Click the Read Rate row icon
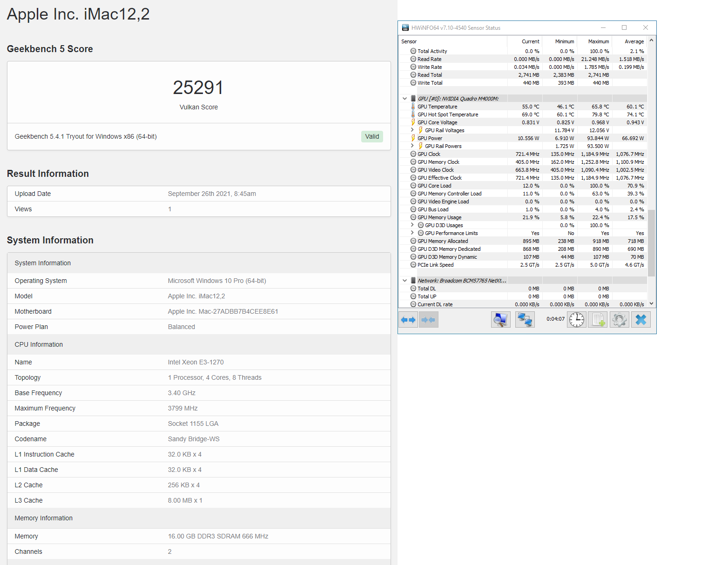This screenshot has width=728, height=565. click(413, 59)
